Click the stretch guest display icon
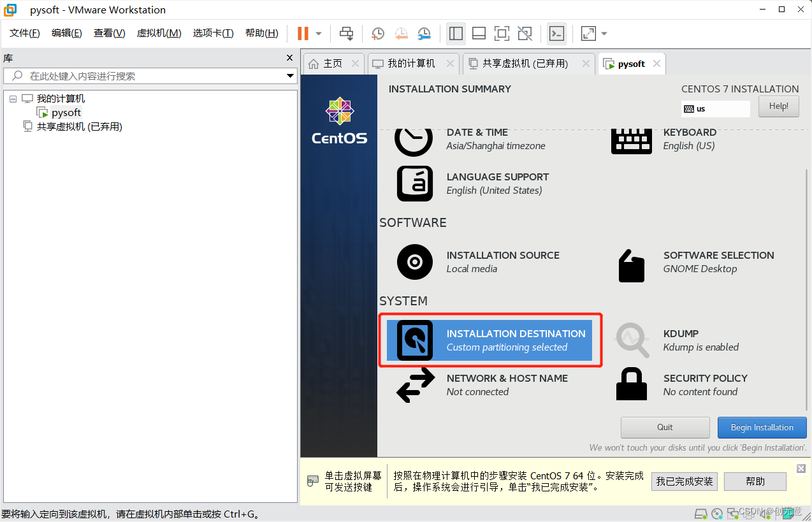 pyautogui.click(x=588, y=33)
